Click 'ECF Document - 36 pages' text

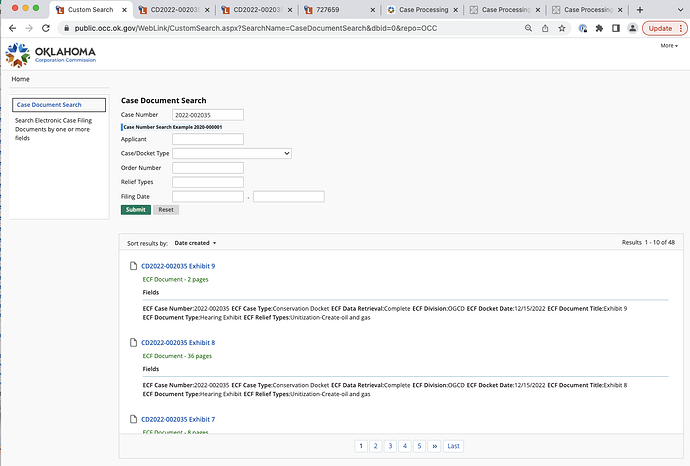tap(177, 356)
